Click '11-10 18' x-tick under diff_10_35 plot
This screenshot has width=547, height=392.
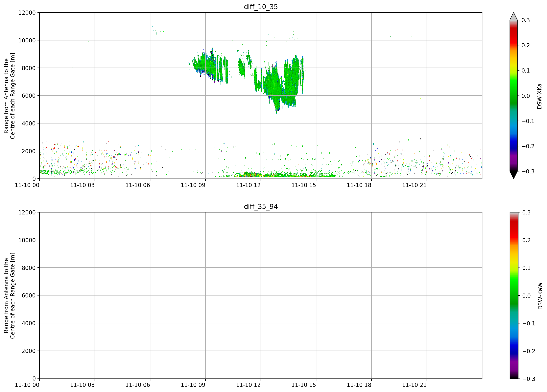pos(359,185)
